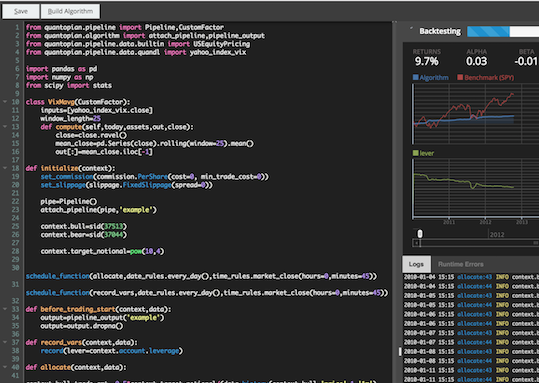This screenshot has height=383, width=539.
Task: Click the ALPHA value 0.03
Action: pyautogui.click(x=476, y=62)
